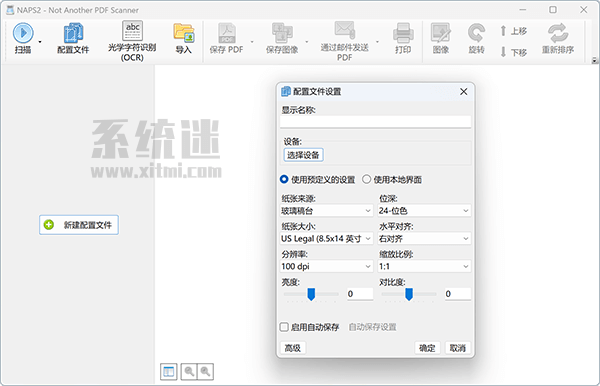Click Choose device (选择设备) button
The image size is (600, 386).
(x=303, y=155)
